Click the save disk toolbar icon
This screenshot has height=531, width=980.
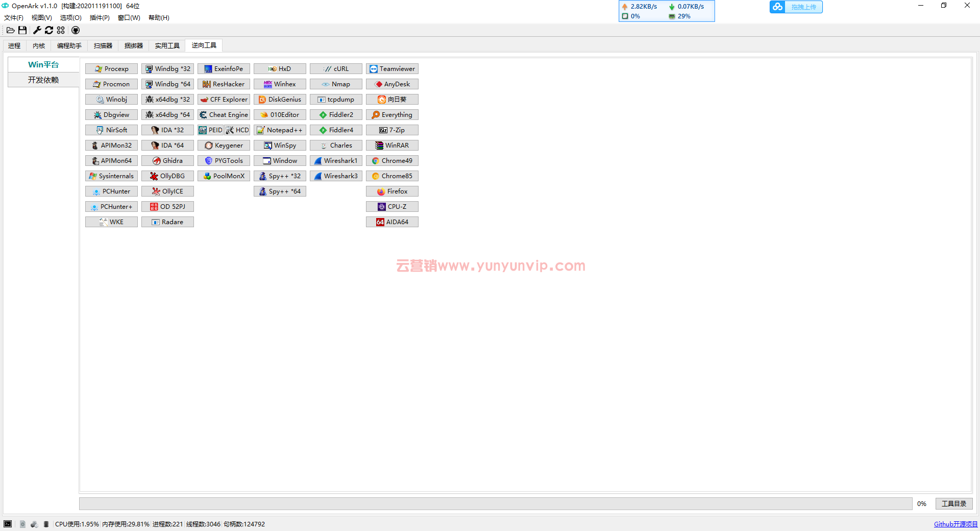pyautogui.click(x=22, y=30)
